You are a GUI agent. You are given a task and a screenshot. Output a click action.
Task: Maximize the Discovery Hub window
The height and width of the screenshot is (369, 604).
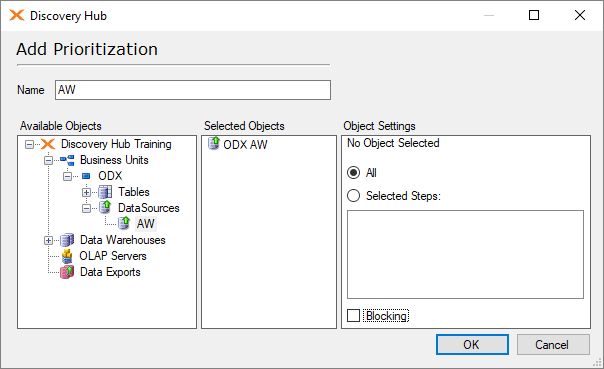pos(534,15)
